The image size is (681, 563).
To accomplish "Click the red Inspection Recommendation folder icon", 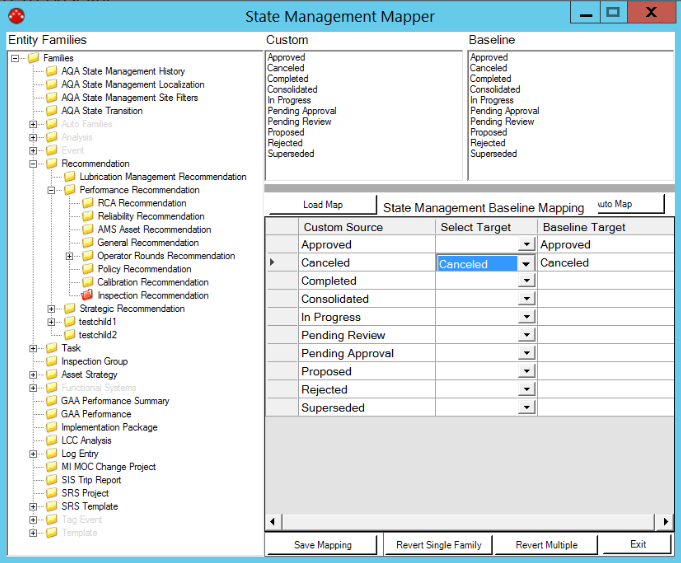I will (x=87, y=295).
